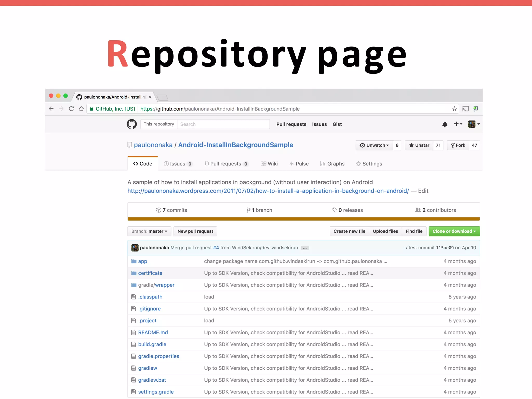Go back with the browser arrow
Viewport: 532px width, 399px height.
(51, 109)
